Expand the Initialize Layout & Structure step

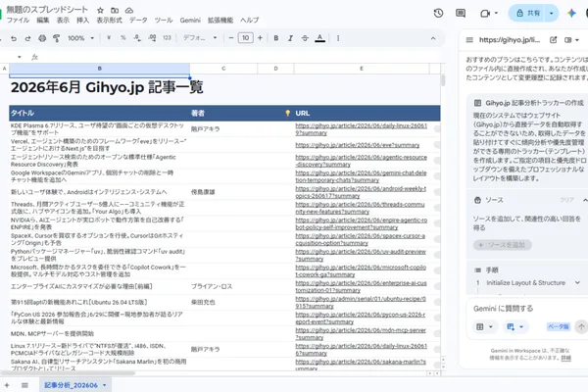pos(577,283)
